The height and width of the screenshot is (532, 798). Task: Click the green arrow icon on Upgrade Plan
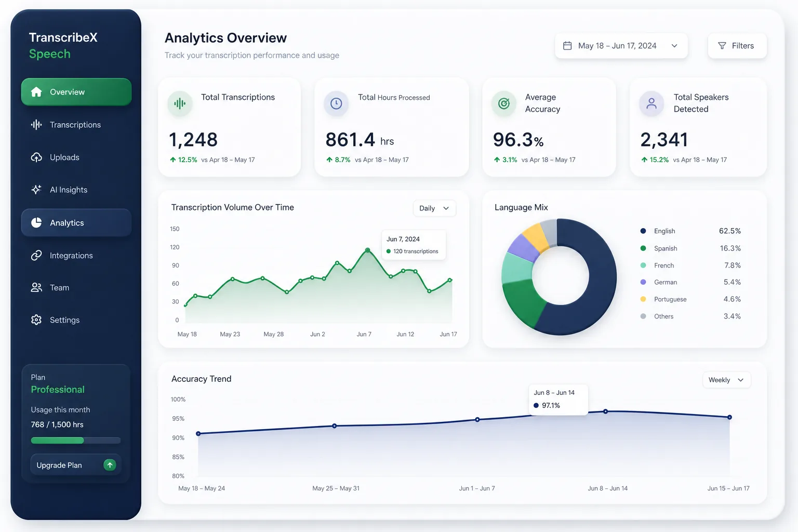pyautogui.click(x=110, y=465)
